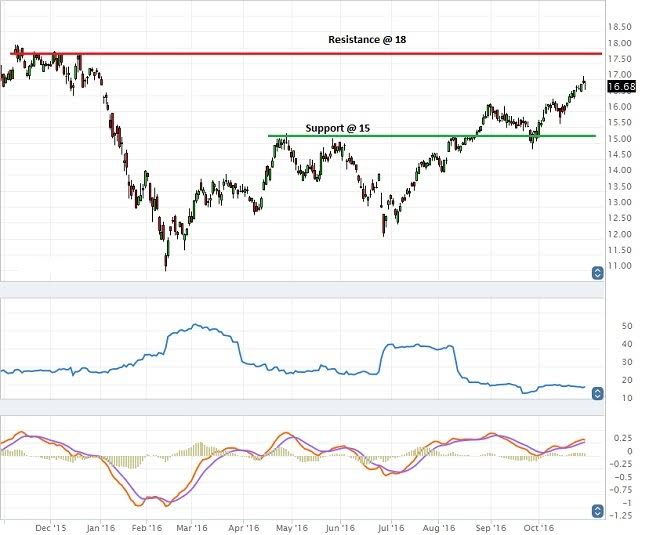Click the 12.00 price axis label
The width and height of the screenshot is (660, 535).
[x=620, y=234]
